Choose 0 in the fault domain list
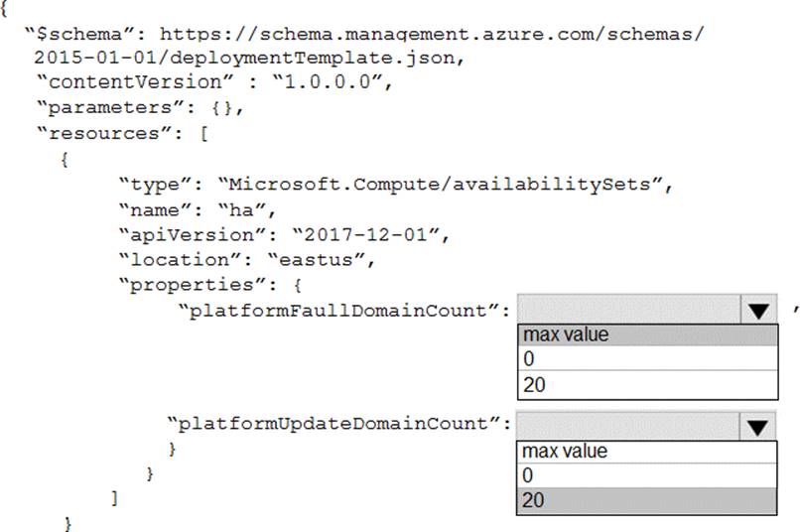This screenshot has height=532, width=800. tap(647, 359)
